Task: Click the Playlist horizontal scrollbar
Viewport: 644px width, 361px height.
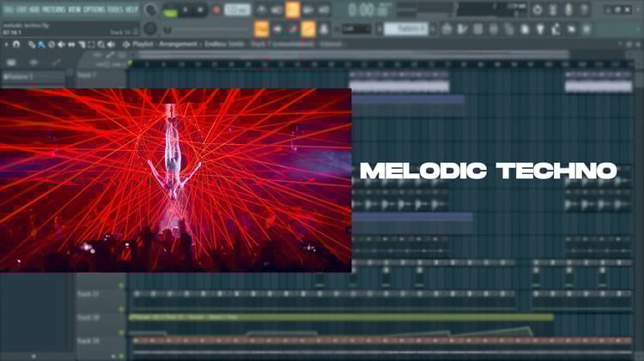Action: (x=353, y=54)
